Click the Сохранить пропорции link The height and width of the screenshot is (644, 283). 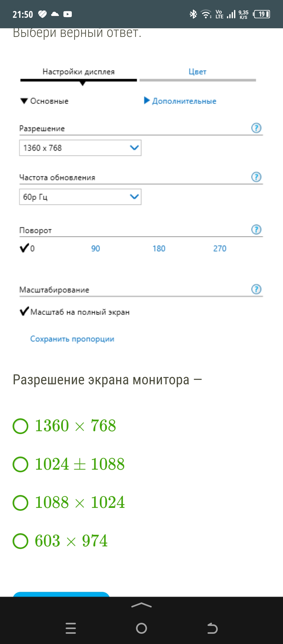click(x=72, y=339)
